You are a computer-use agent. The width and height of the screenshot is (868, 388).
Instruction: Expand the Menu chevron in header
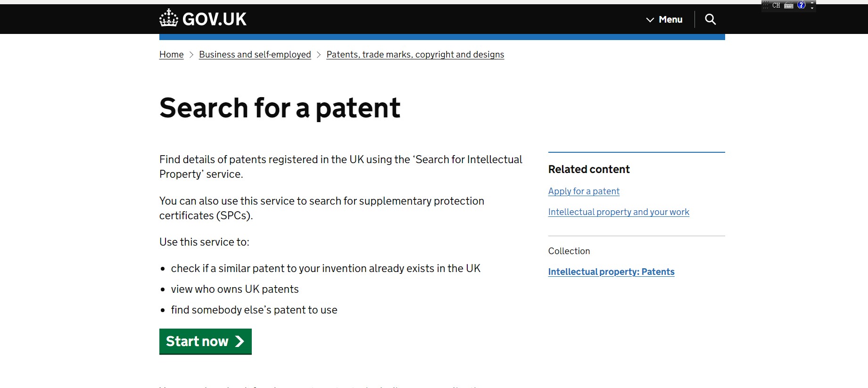tap(650, 20)
